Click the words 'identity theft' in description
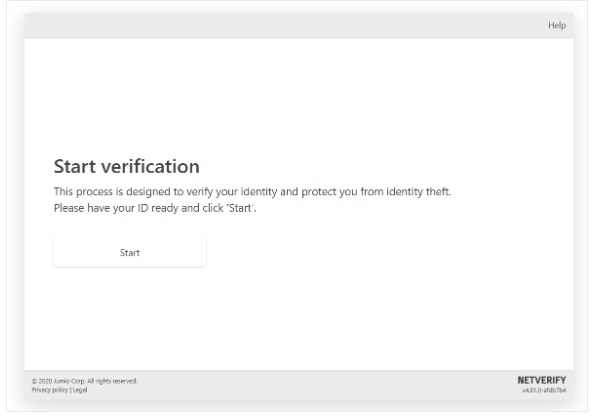598x419 pixels. pyautogui.click(x=418, y=191)
